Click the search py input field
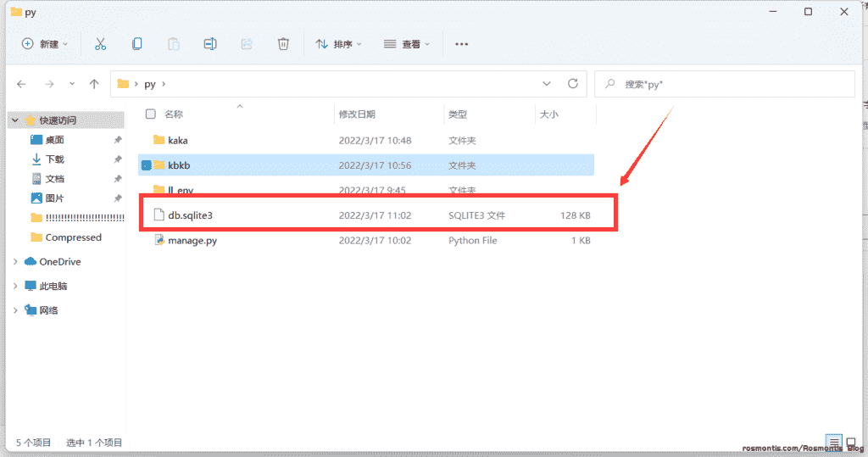868x457 pixels. [725, 84]
